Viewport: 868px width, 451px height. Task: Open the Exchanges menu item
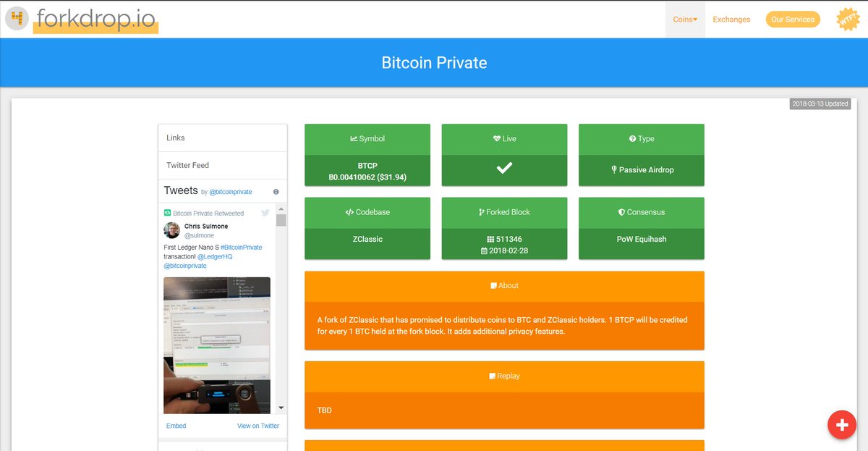pos(731,20)
